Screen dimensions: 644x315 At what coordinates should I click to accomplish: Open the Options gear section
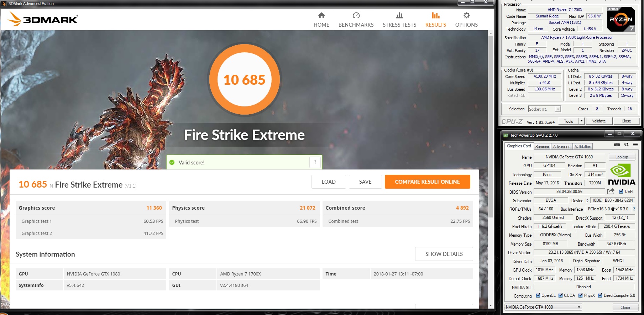coord(466,20)
